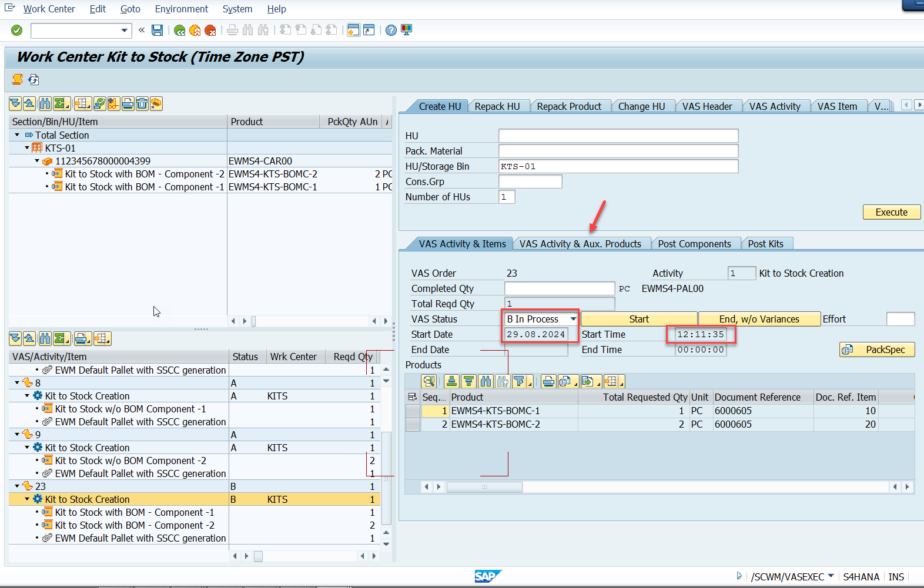Click the Execute button
924x588 pixels.
point(891,212)
